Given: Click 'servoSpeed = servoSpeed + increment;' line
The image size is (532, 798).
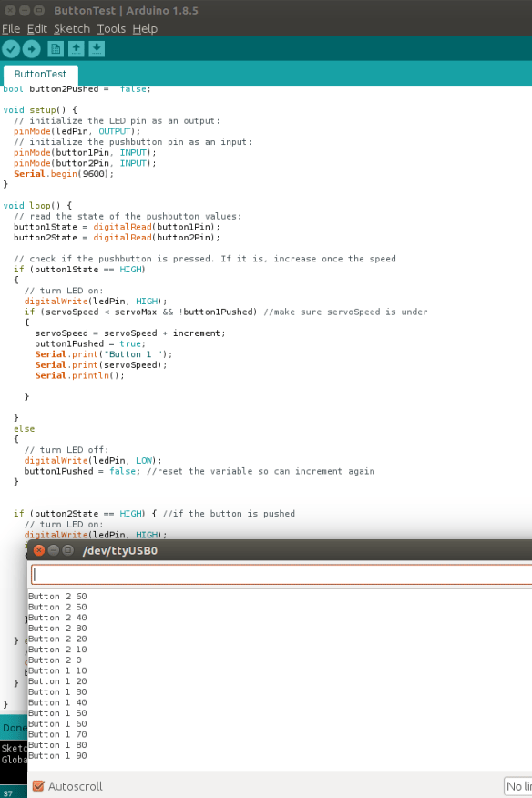Looking at the screenshot, I should pos(130,333).
